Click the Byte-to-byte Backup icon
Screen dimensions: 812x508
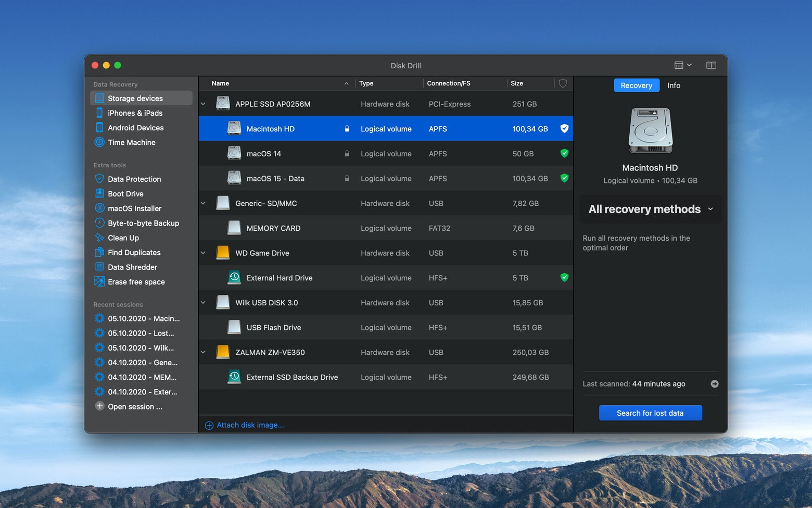pos(99,223)
